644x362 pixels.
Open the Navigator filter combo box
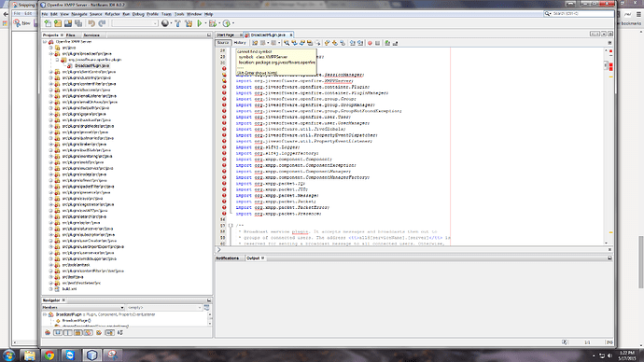tap(164, 307)
